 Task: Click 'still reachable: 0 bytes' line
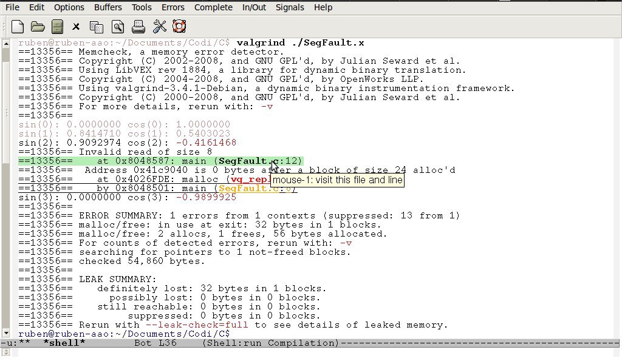point(169,307)
